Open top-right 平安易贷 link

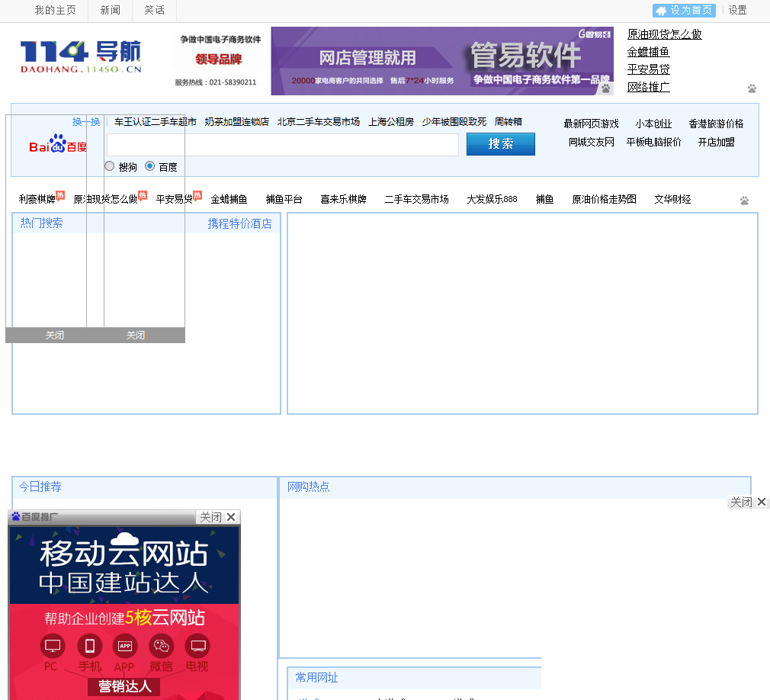pos(648,69)
